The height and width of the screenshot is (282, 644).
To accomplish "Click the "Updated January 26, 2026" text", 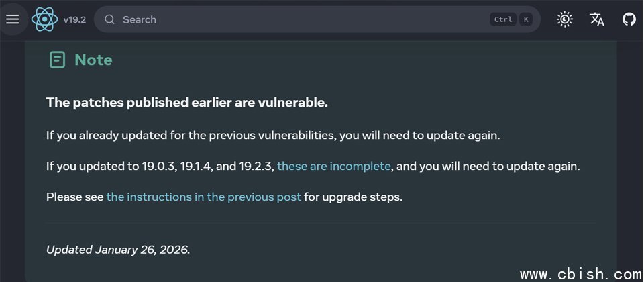I will [118, 249].
